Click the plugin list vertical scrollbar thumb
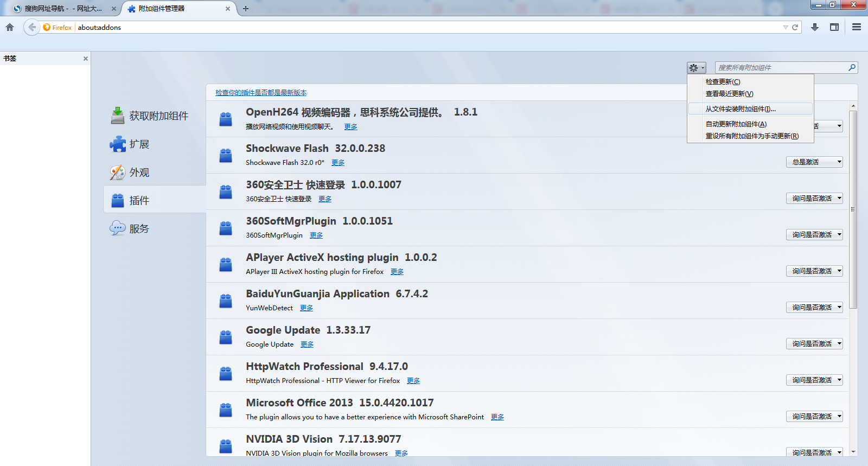This screenshot has height=466, width=868. tap(853, 209)
